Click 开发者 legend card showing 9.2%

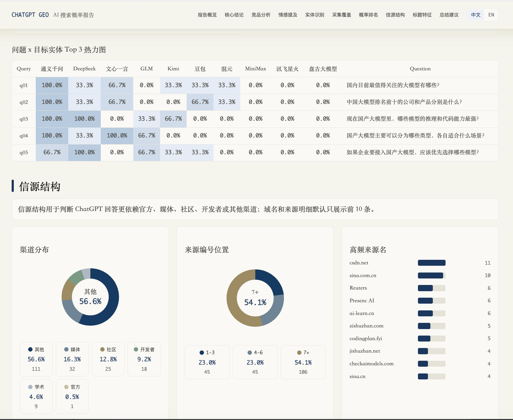(x=144, y=359)
